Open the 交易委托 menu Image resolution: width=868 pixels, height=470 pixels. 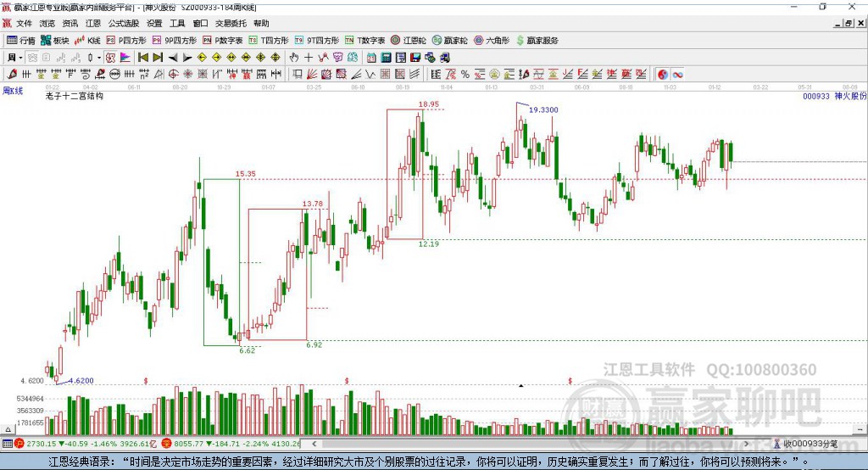(x=231, y=23)
